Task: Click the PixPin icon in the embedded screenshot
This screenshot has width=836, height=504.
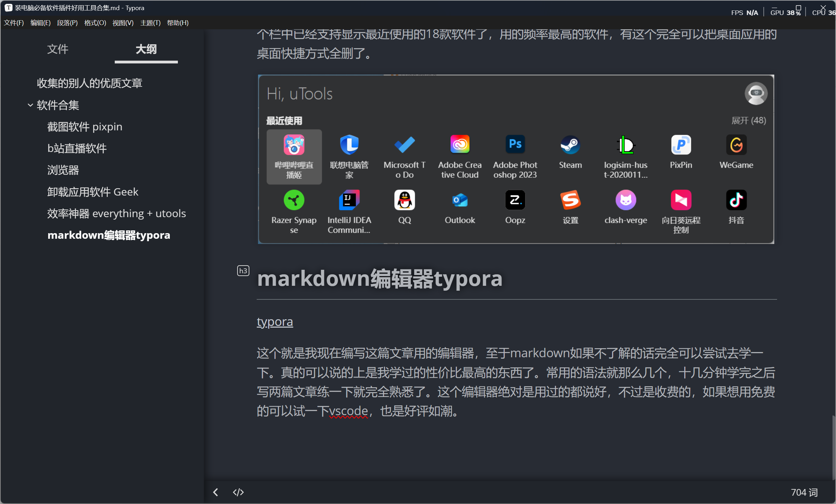Action: pyautogui.click(x=681, y=145)
